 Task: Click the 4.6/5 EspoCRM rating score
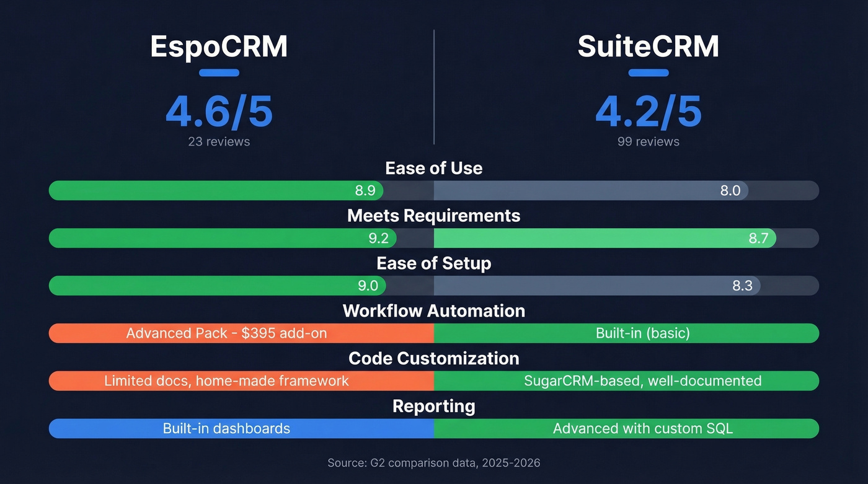(218, 112)
